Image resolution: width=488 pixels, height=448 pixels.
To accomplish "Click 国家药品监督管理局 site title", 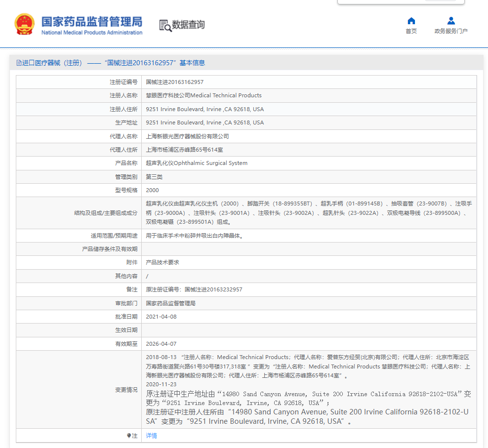I will (x=92, y=22).
